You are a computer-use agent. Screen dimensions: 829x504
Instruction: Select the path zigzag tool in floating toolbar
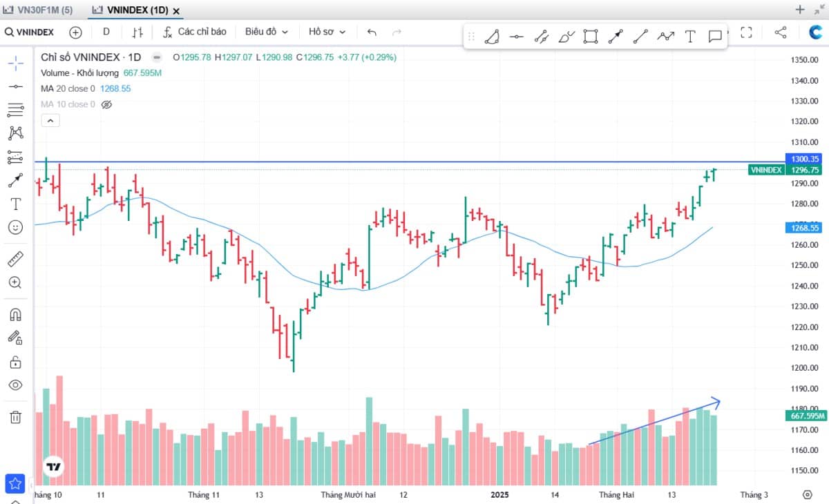coord(665,37)
